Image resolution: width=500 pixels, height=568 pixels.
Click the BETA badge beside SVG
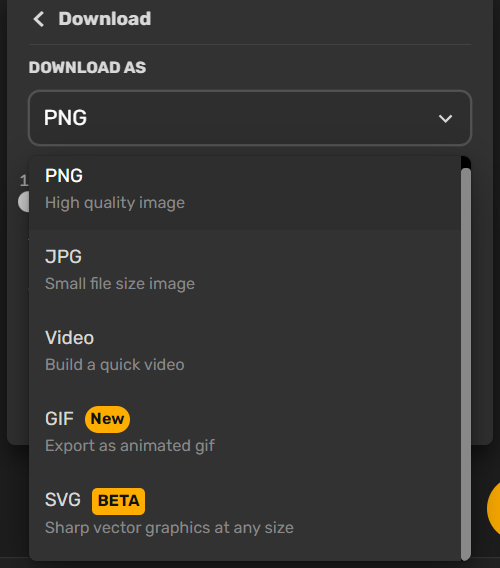[x=118, y=501]
